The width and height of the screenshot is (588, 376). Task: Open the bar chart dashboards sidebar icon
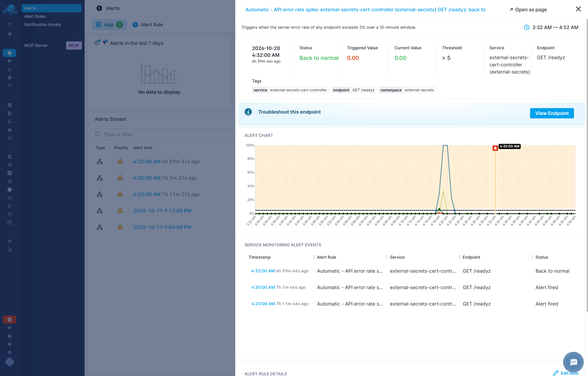click(10, 105)
